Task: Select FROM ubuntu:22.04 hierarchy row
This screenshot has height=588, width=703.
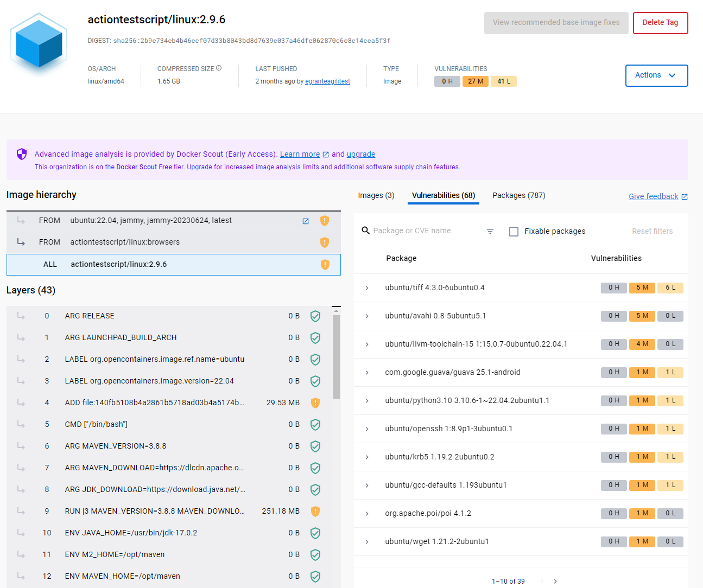Action: (x=174, y=221)
